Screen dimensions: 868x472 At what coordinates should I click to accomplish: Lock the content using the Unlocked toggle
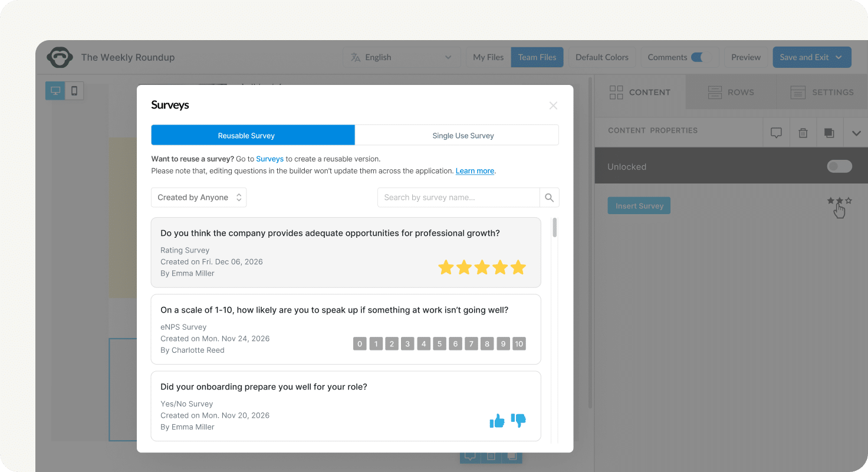click(x=839, y=166)
